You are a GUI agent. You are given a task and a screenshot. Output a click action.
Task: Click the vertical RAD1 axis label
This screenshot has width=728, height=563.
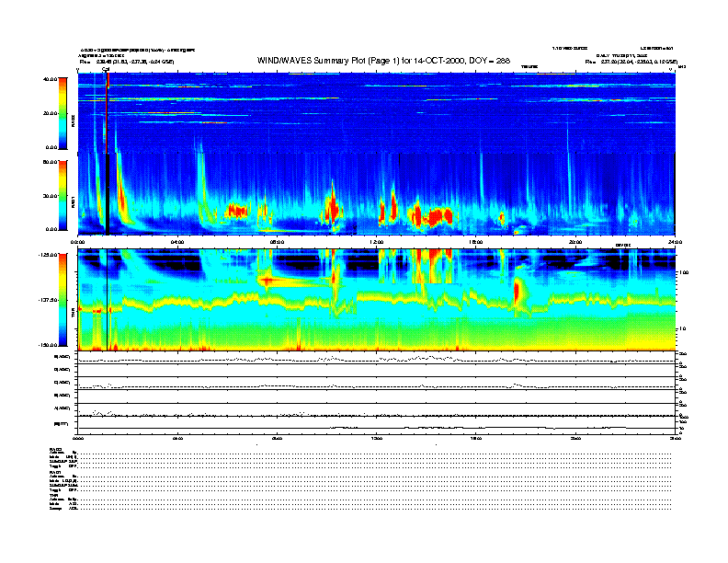pos(74,202)
